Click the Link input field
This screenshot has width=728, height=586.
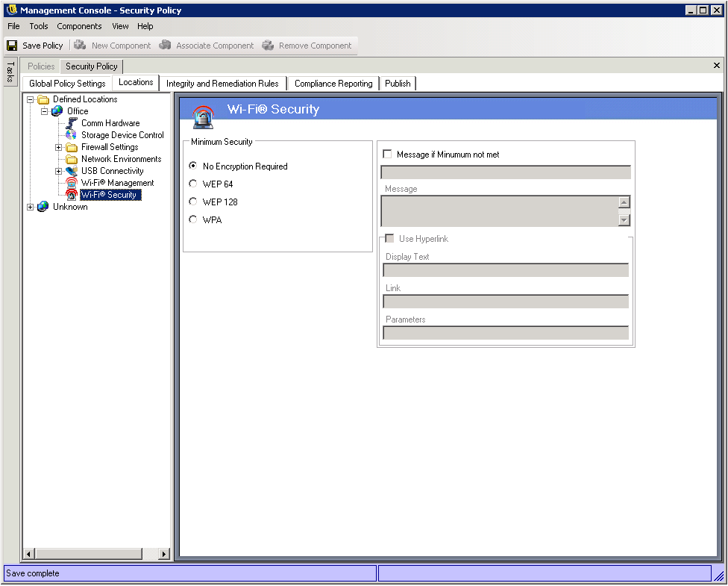(506, 301)
